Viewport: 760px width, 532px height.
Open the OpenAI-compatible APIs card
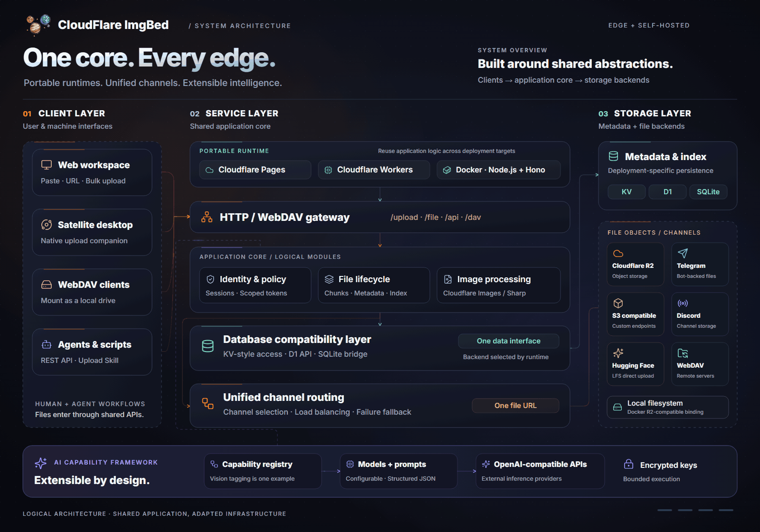(540, 471)
